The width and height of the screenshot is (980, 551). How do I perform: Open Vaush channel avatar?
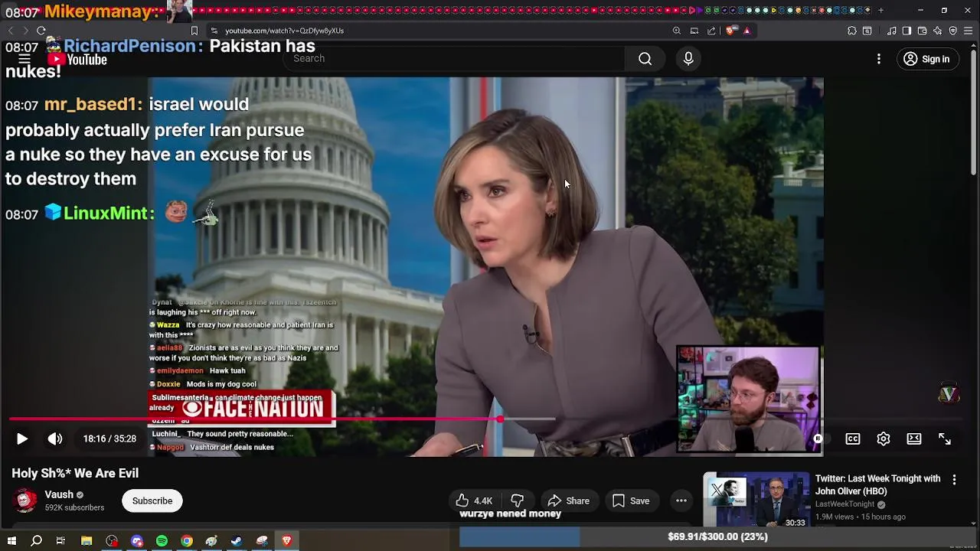26,500
